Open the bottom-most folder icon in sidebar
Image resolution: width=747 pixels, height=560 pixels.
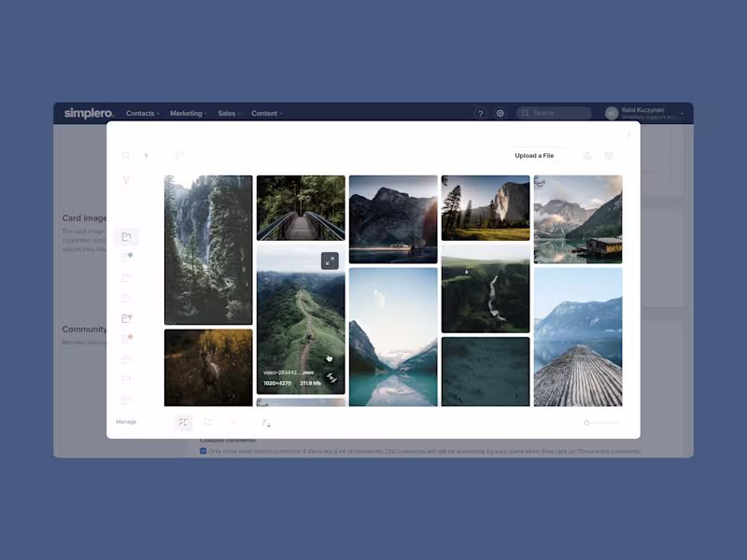(x=126, y=400)
